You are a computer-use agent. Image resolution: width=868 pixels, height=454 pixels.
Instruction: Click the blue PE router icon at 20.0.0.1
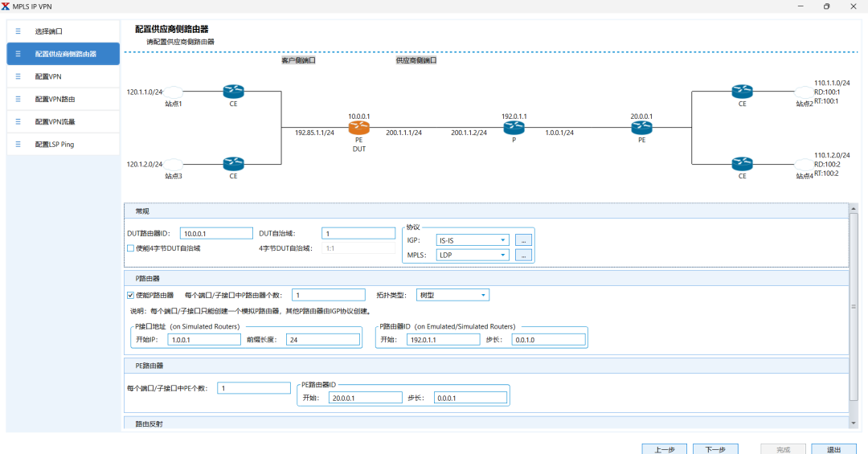click(x=641, y=128)
